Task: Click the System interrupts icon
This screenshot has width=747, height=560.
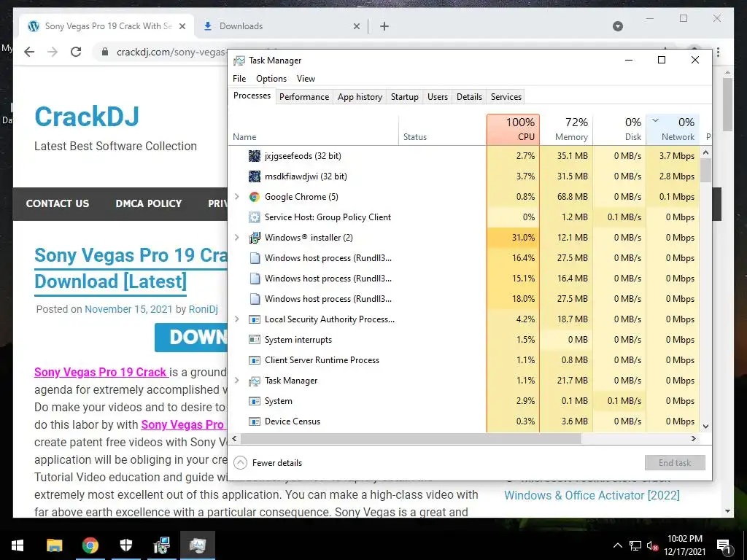Action: (255, 340)
